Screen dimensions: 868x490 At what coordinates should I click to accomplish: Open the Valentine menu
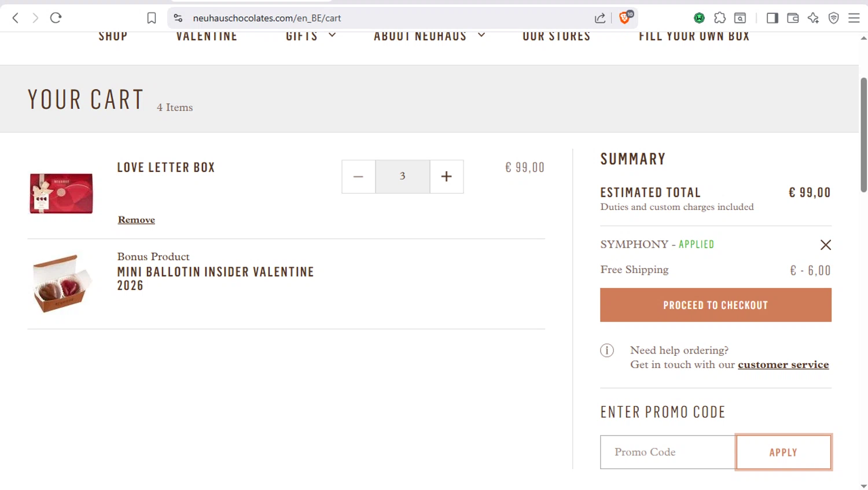coord(207,36)
